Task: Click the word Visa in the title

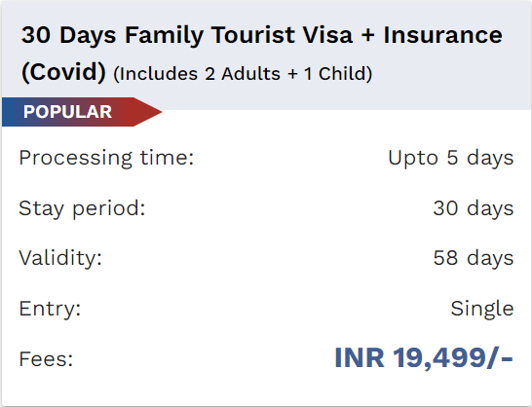Action: [327, 35]
